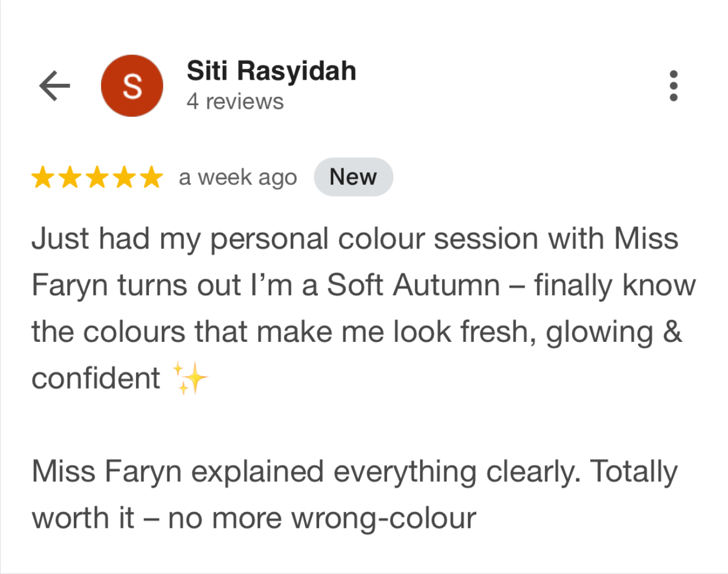Click the line starting 'Just had my personal'
Screen dimensions: 728x574
point(355,239)
